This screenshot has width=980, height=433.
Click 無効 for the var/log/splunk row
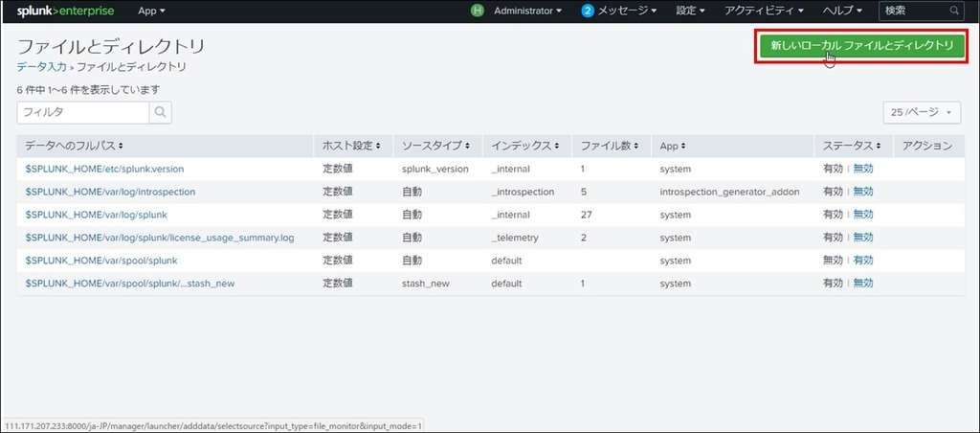[863, 215]
